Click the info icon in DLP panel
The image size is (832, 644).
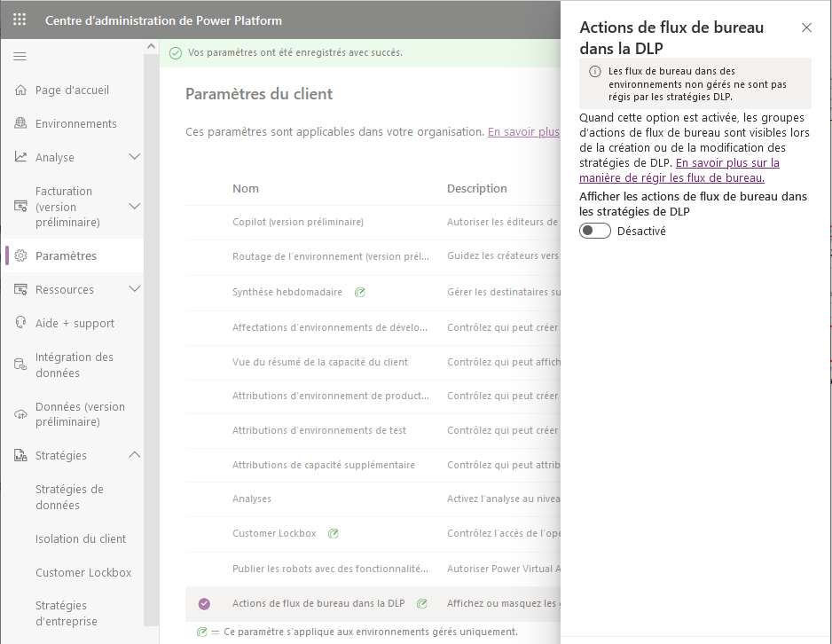[x=595, y=72]
